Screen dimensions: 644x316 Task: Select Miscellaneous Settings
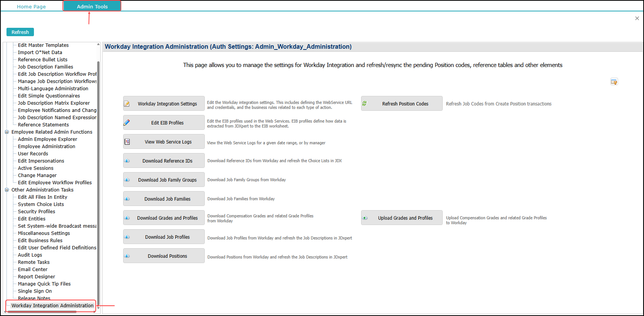[x=44, y=233]
